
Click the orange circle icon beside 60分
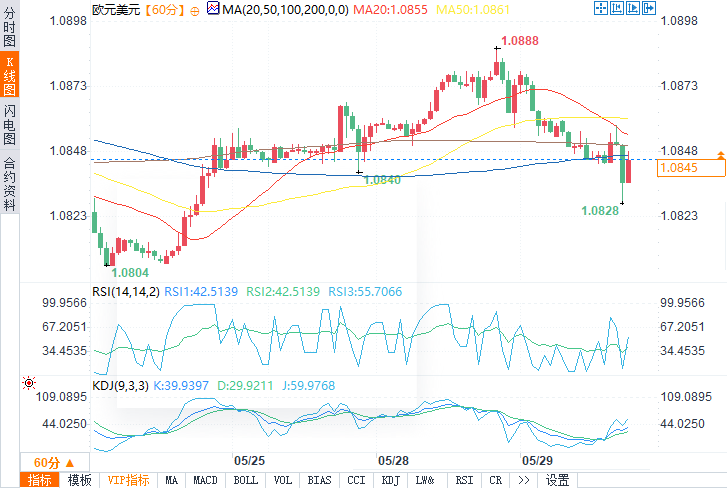pyautogui.click(x=195, y=11)
